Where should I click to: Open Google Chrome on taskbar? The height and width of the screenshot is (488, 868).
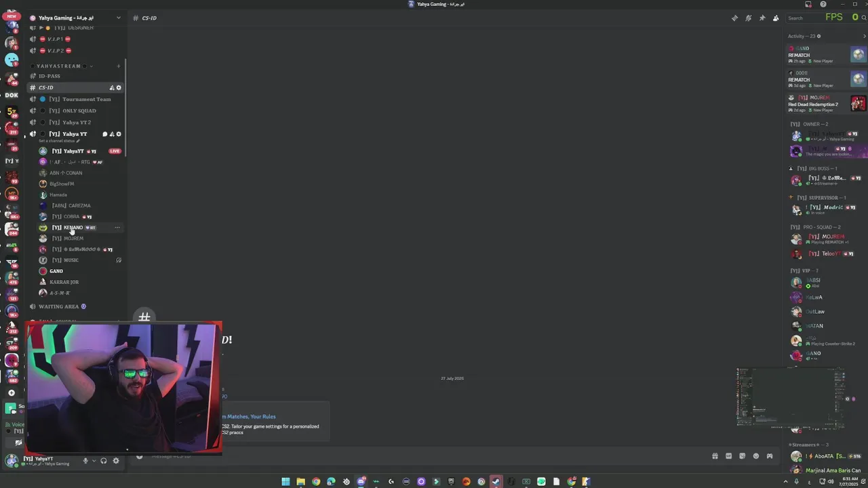316,482
